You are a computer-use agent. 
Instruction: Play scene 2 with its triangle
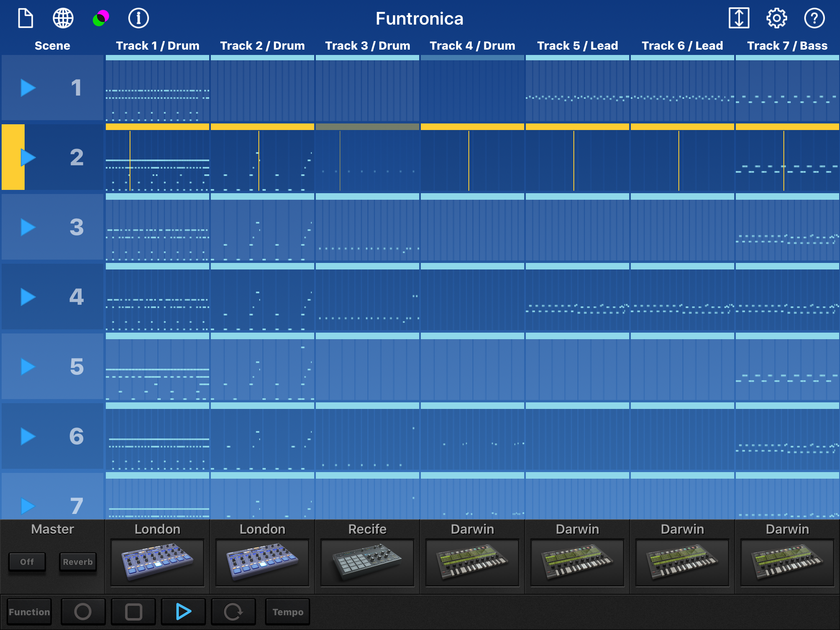click(28, 157)
